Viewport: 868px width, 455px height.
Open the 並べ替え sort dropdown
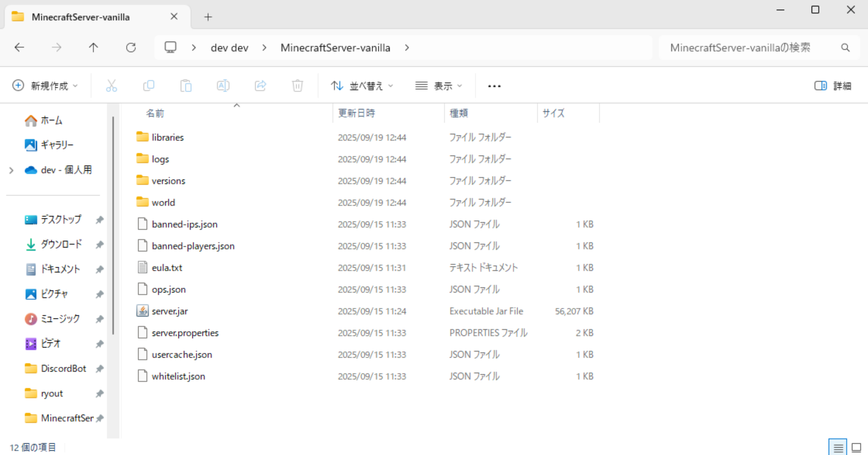(362, 86)
